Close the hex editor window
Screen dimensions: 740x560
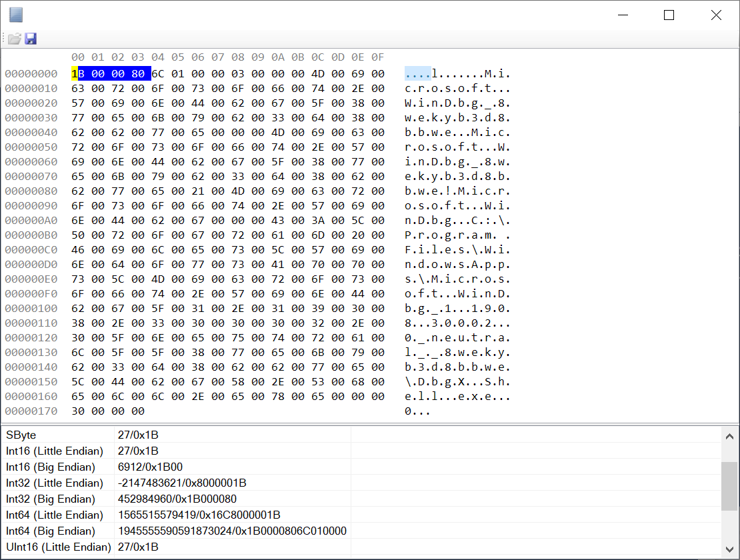coord(716,15)
